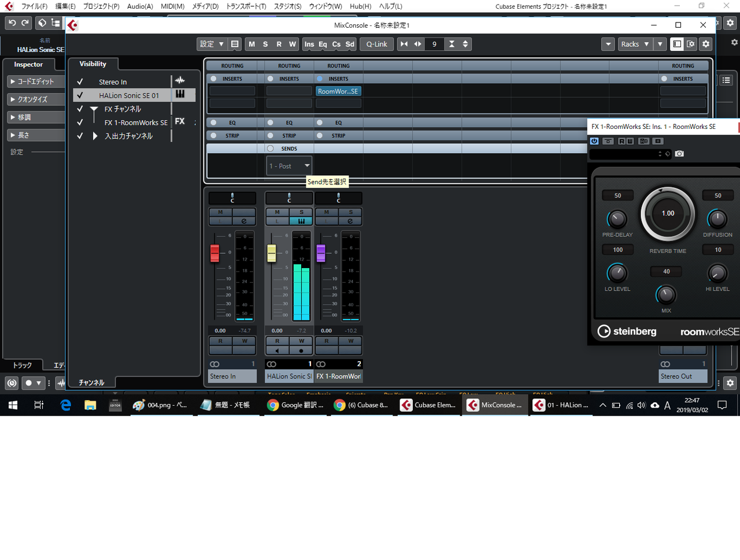Viewport: 740px width, 560px height.
Task: Toggle toolbar W write automation for all
Action: point(293,44)
